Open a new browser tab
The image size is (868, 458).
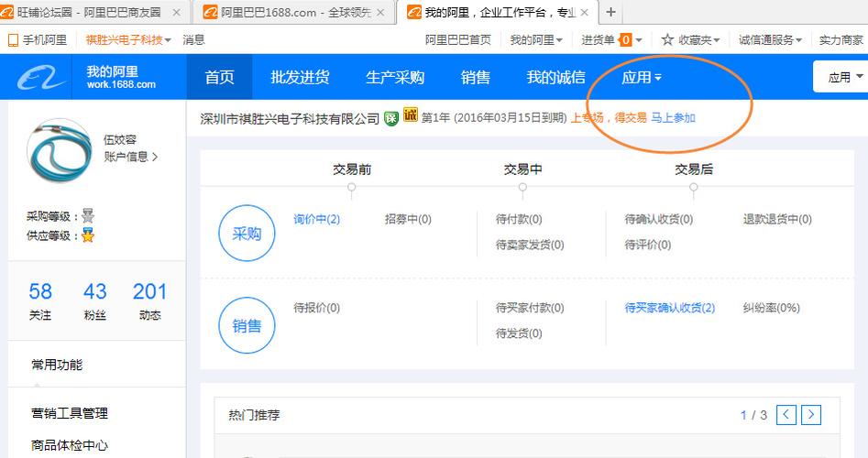tap(610, 12)
